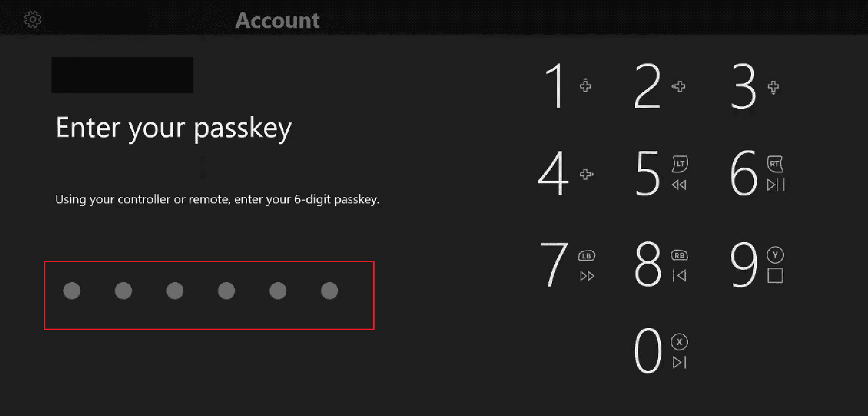Click the D-pad down icon beside 3

click(x=773, y=87)
